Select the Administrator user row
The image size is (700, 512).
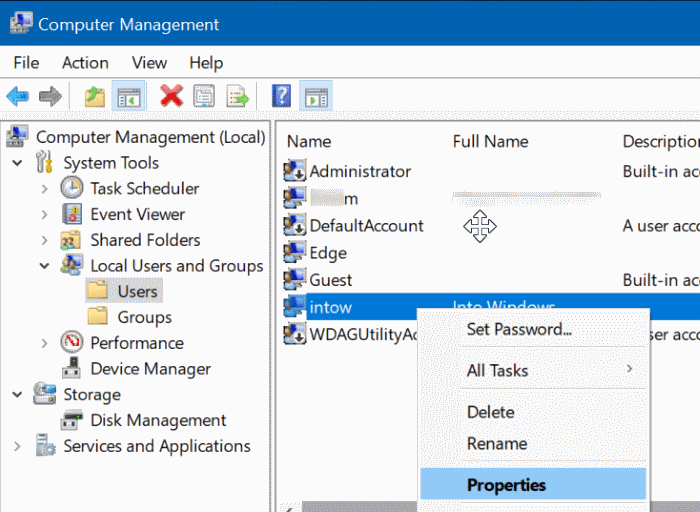click(x=490, y=171)
